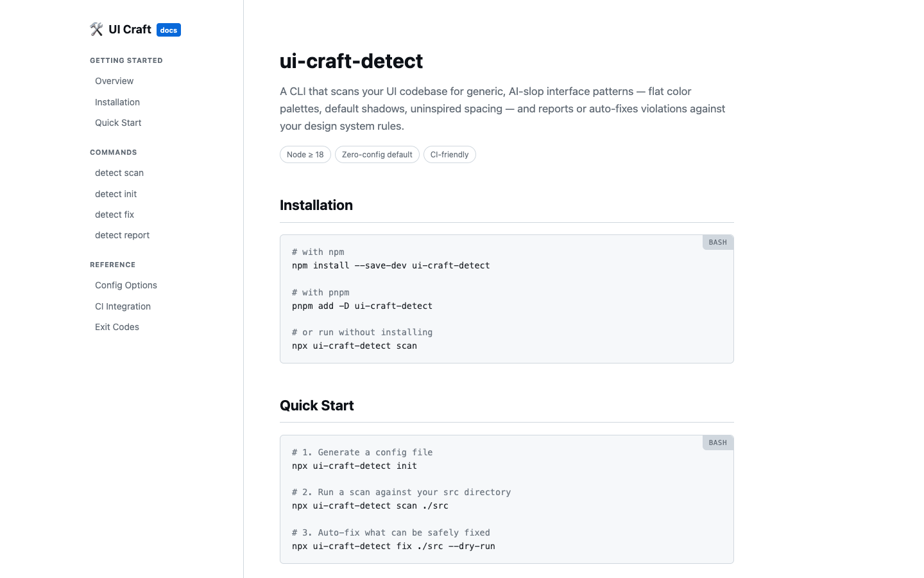Open the detect fix command page
This screenshot has width=924, height=578.
click(114, 215)
